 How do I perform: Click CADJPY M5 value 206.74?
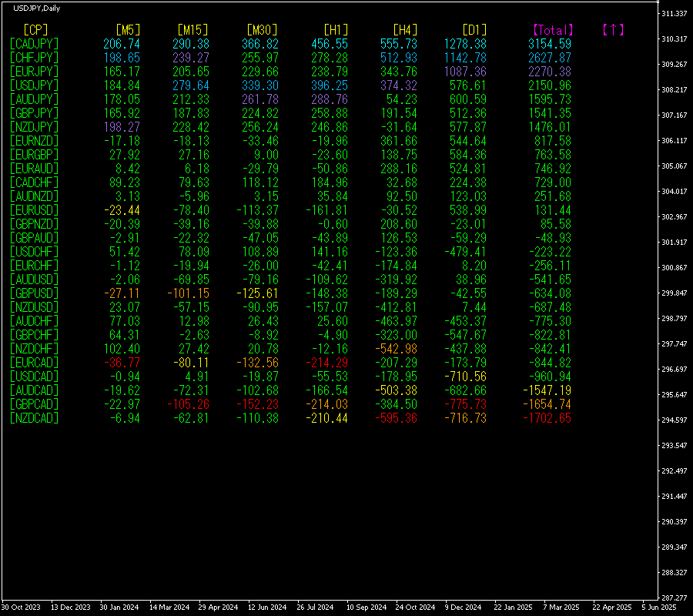pos(122,44)
